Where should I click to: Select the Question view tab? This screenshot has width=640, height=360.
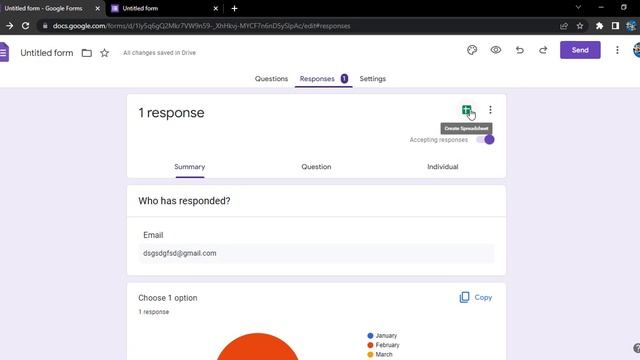316,167
